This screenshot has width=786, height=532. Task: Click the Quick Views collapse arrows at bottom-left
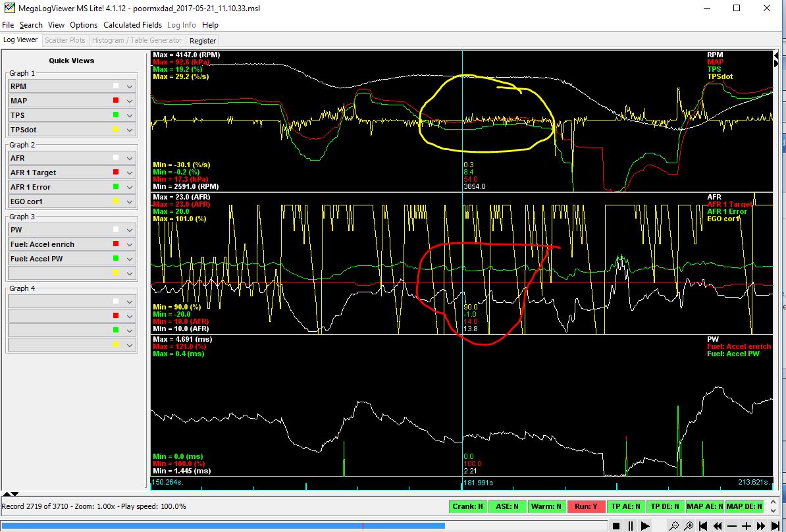[11, 494]
